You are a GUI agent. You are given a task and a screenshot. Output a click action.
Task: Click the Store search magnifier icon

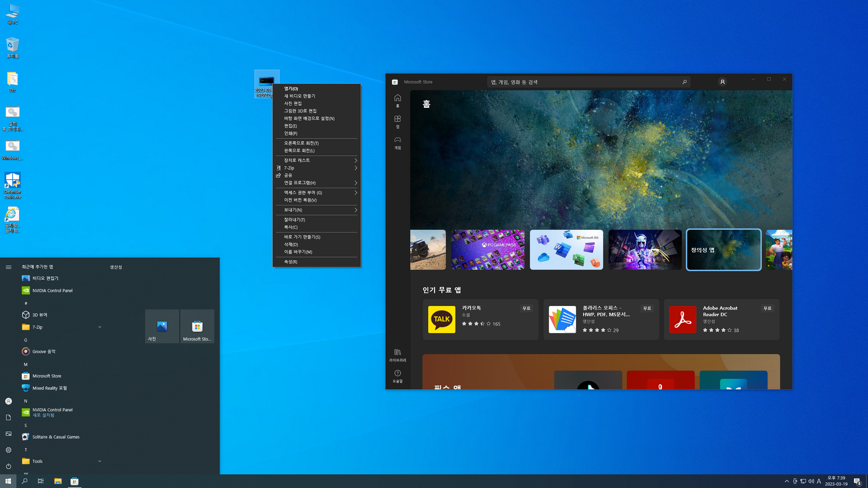[x=684, y=82]
